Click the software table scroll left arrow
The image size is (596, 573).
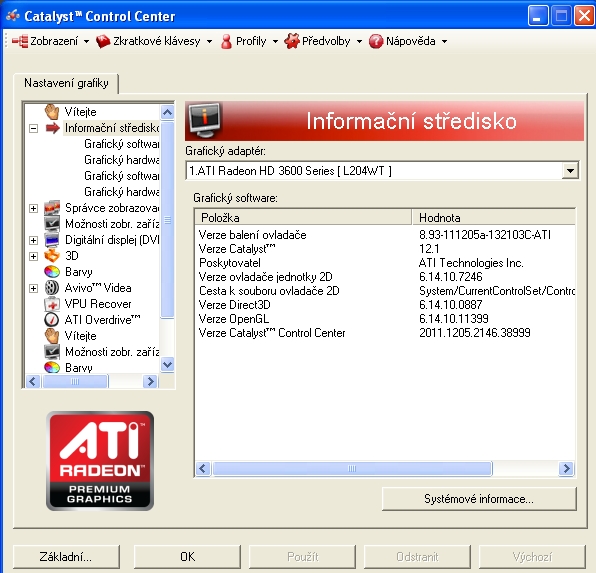203,468
